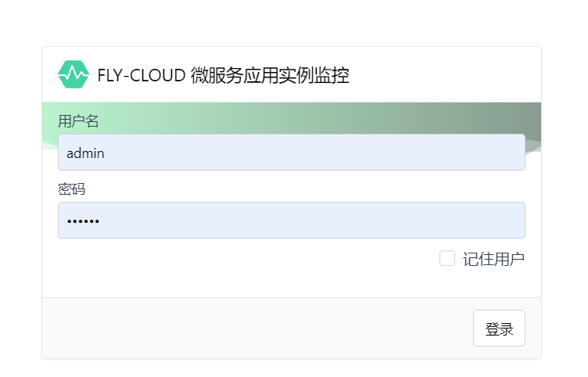
Task: Click the 记住用户 label text
Action: (493, 259)
